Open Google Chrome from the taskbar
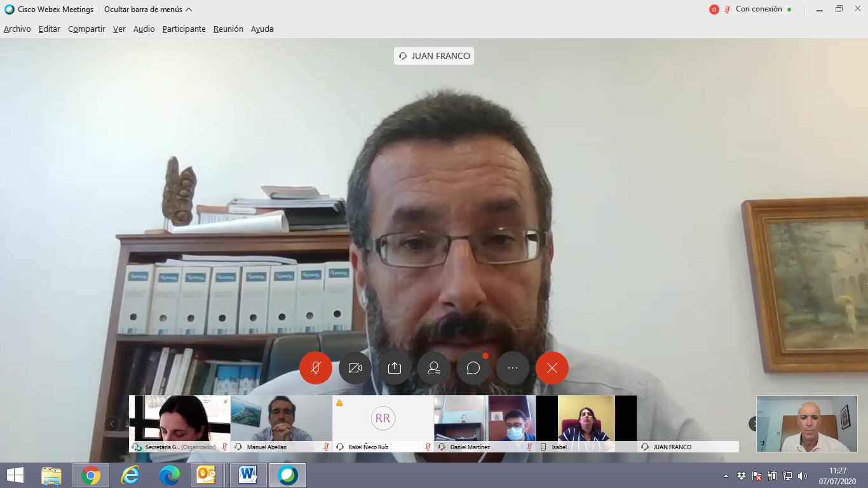Viewport: 868px width, 488px height. tap(91, 475)
